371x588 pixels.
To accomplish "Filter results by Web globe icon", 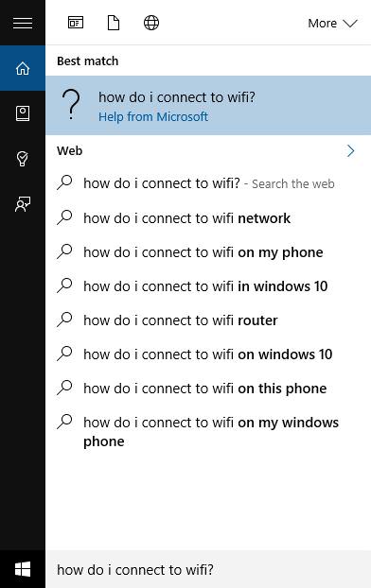I will click(151, 23).
